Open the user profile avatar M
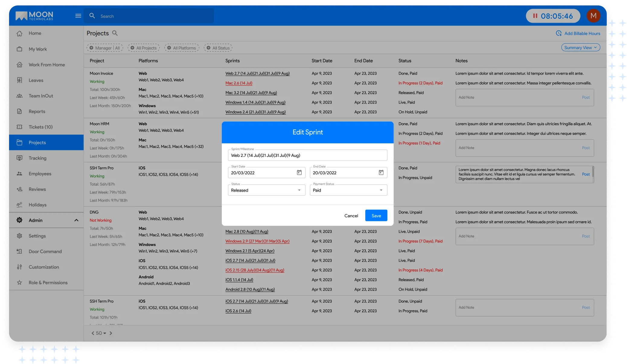This screenshot has height=364, width=627. 593,16
